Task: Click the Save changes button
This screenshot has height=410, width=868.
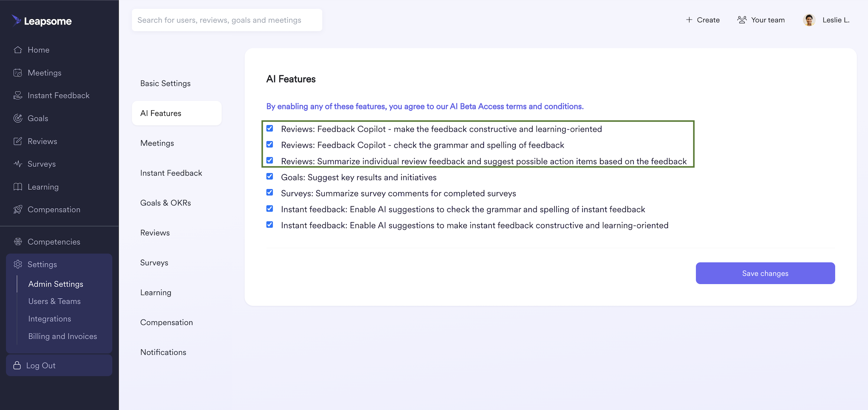Action: click(x=765, y=273)
